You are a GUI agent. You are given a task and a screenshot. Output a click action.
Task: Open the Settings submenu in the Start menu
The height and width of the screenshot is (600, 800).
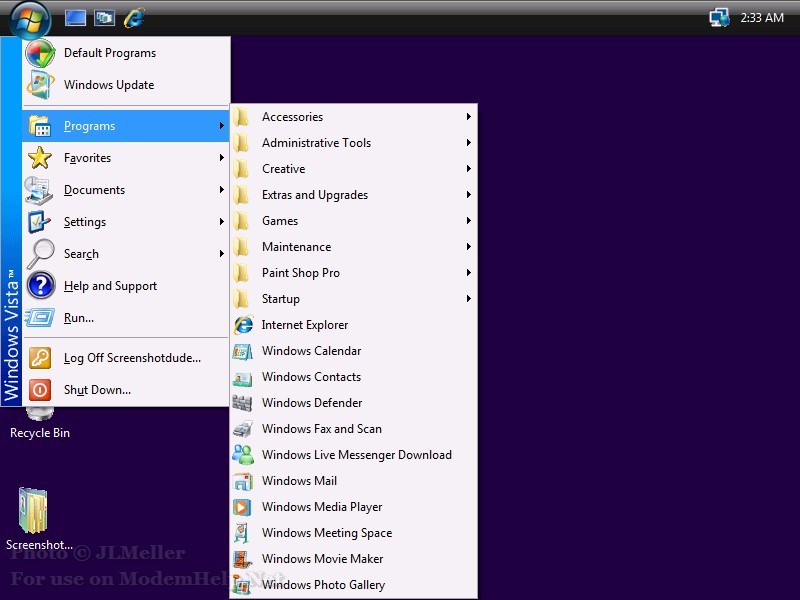point(85,222)
